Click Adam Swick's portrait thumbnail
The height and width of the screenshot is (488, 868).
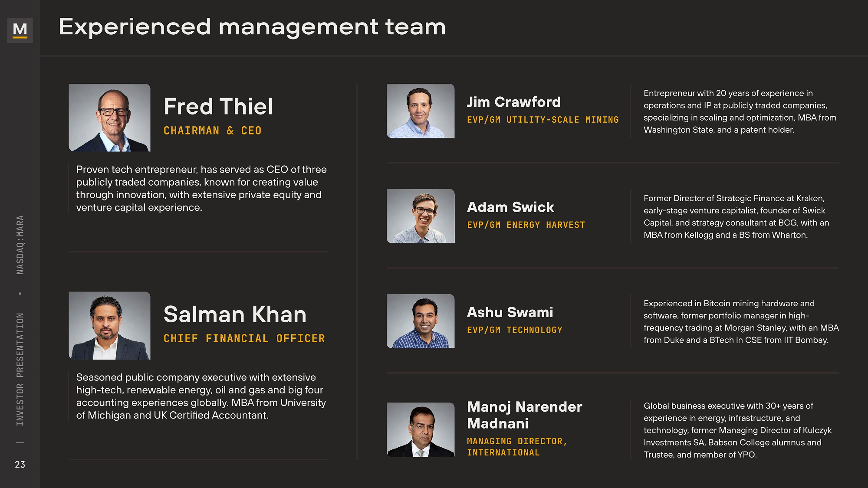(421, 216)
